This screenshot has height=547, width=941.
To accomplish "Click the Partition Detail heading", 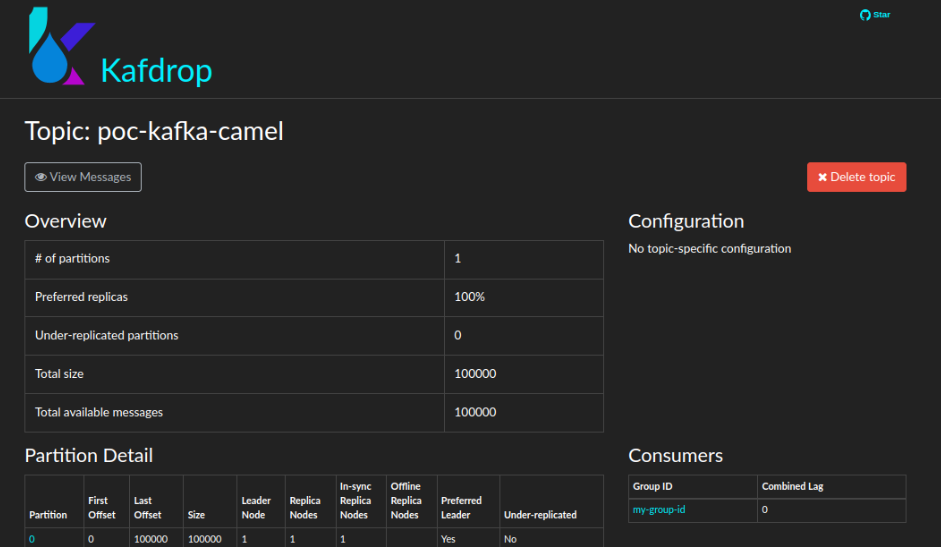I will [89, 456].
